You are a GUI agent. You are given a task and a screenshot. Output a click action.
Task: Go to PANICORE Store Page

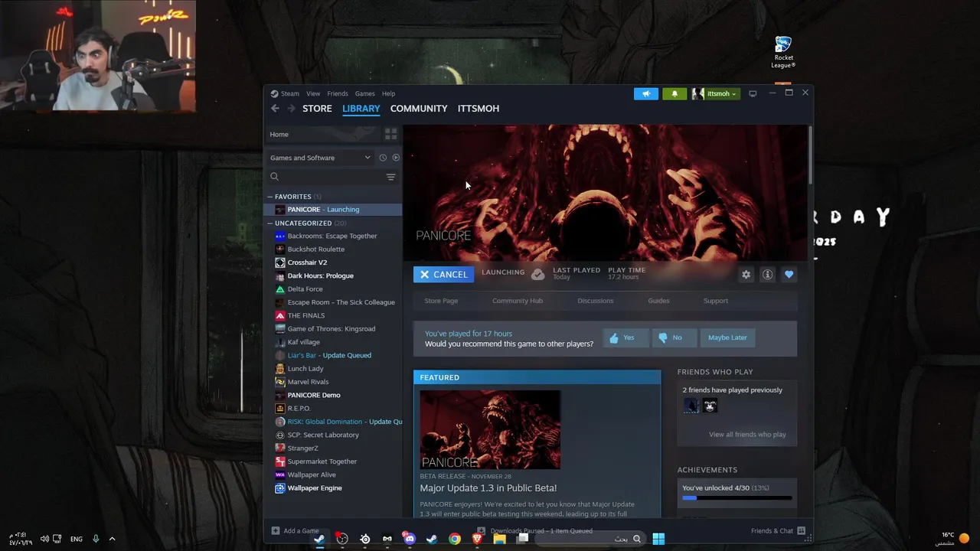click(x=441, y=301)
